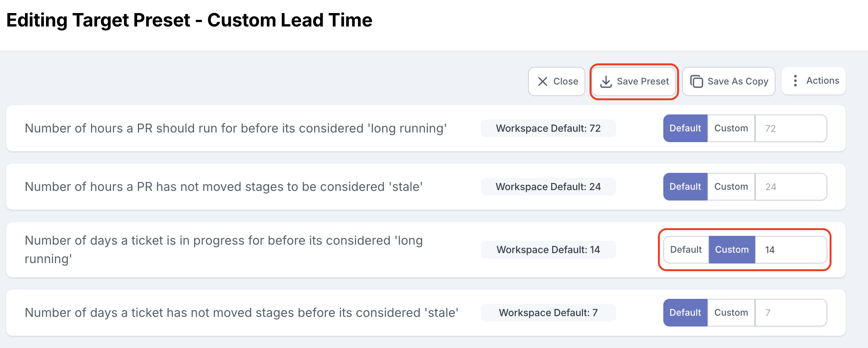This screenshot has height=348, width=868.
Task: Click the Save As Copy button
Action: [737, 81]
